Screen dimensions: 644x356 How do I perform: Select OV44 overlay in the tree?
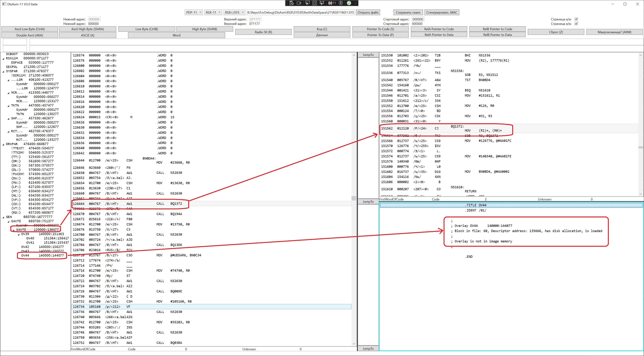(25, 255)
